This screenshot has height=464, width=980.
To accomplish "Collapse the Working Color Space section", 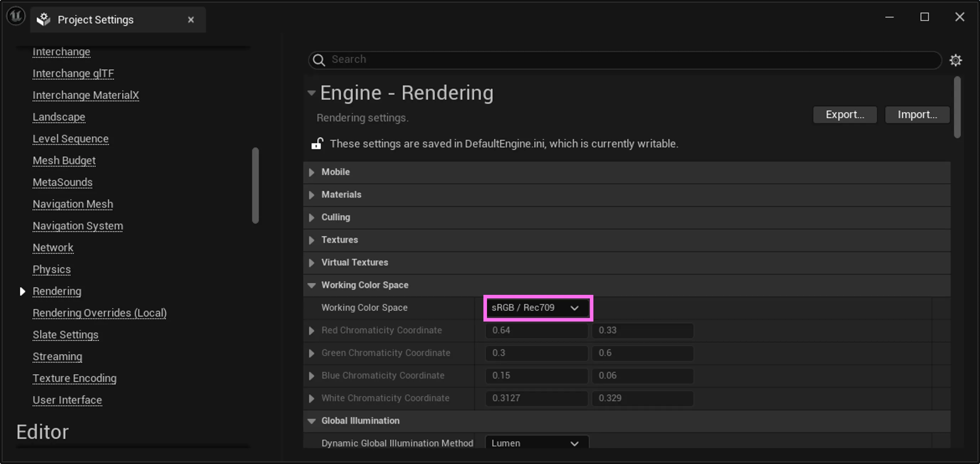I will (312, 285).
